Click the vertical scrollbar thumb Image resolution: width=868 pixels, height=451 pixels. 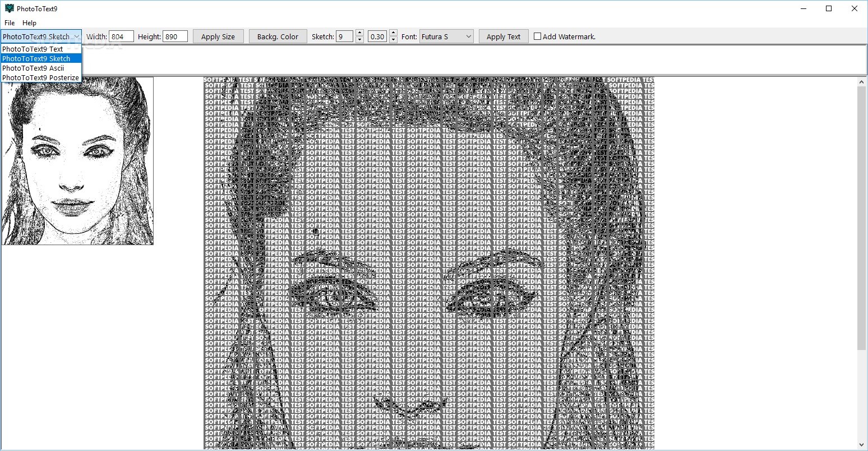[x=862, y=218]
